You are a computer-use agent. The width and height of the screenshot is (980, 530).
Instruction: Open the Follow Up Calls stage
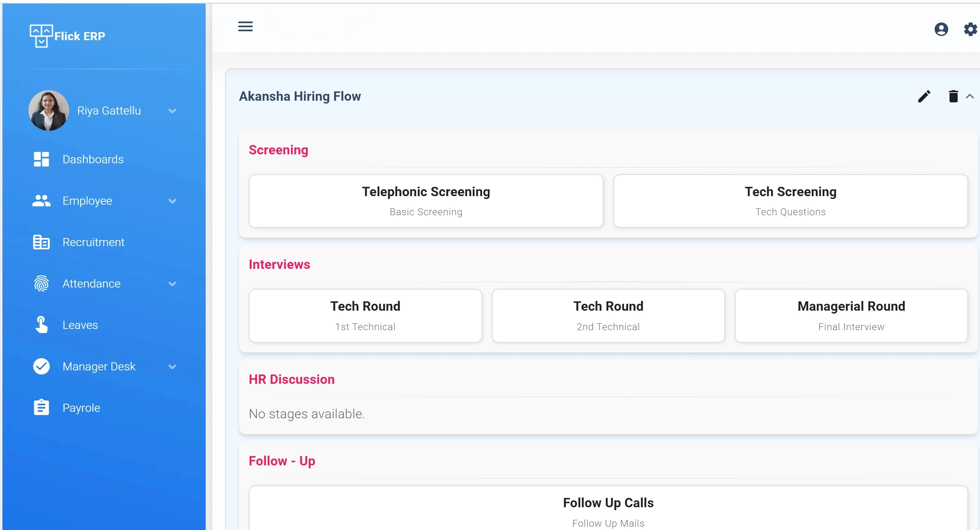607,510
